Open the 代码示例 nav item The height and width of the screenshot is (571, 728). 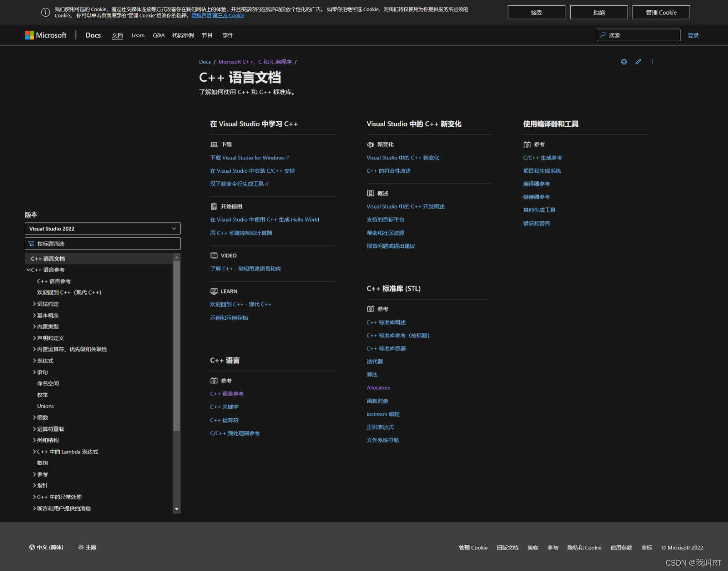(x=183, y=35)
